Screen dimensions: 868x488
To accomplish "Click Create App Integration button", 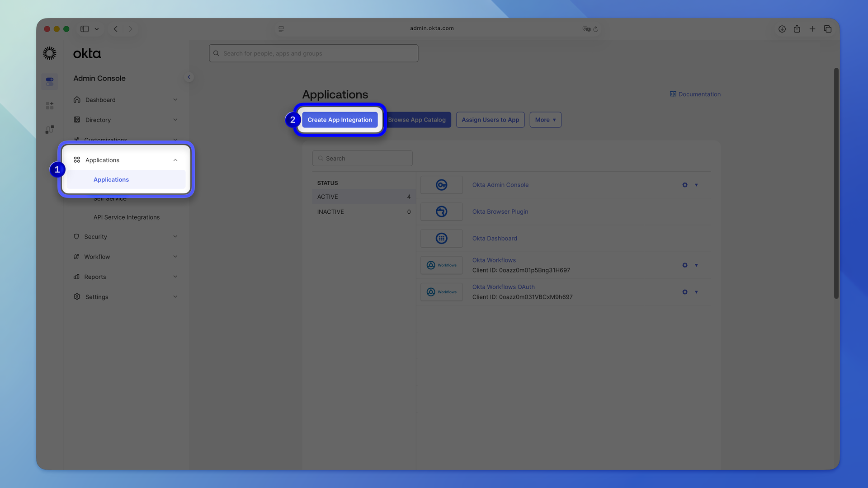I will [x=340, y=120].
